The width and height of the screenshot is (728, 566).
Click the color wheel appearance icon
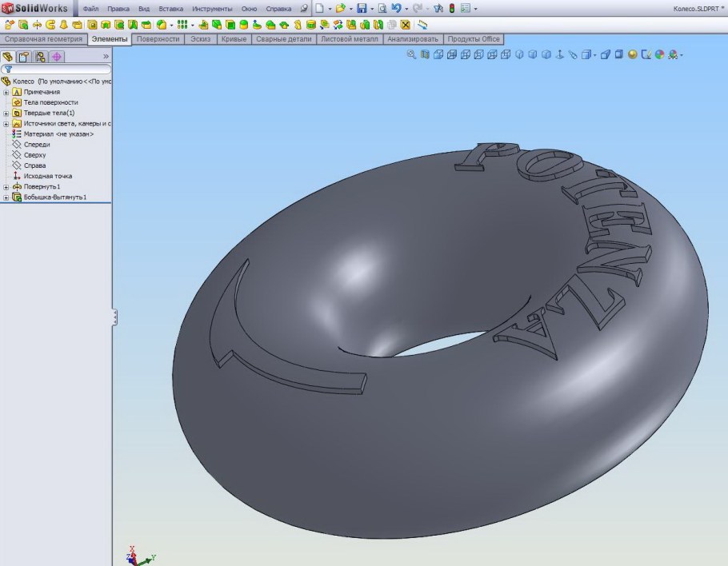tap(659, 55)
